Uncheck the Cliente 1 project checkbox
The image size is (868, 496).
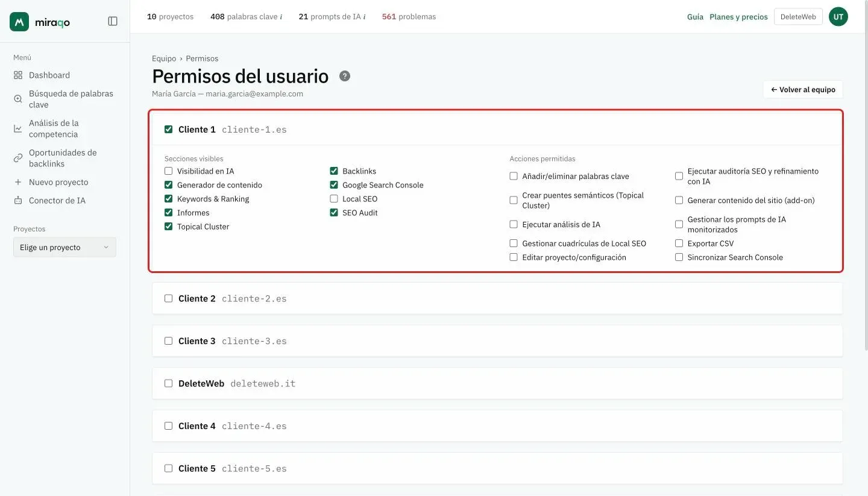[168, 129]
